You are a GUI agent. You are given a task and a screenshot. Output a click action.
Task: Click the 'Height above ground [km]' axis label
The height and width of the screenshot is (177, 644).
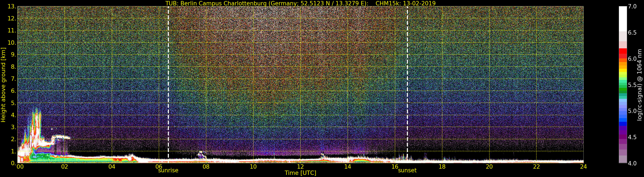[x=3, y=85]
